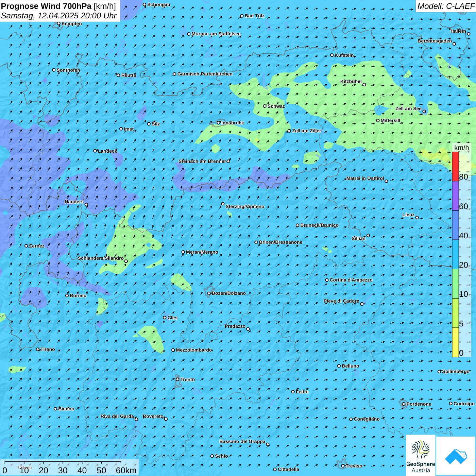
Task: Click the 'Zell am Ziller' label
Action: coord(307,131)
